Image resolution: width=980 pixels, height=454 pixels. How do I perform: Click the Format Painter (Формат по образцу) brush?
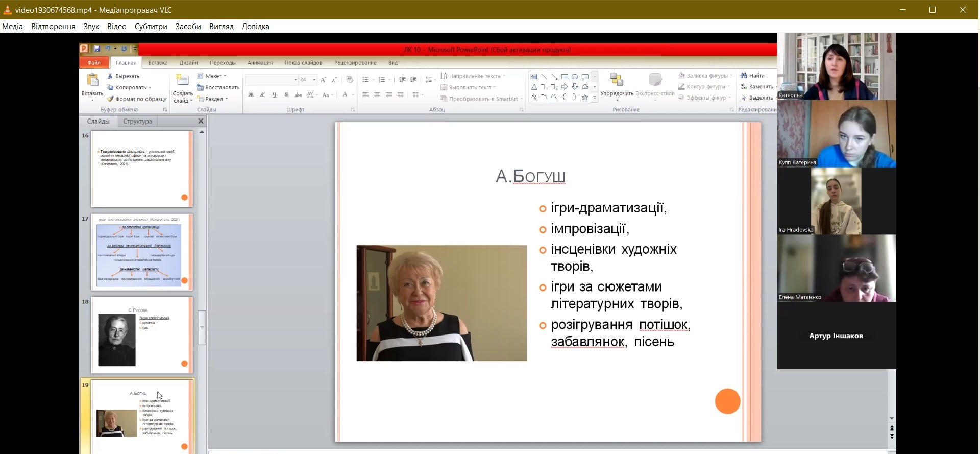(x=110, y=99)
